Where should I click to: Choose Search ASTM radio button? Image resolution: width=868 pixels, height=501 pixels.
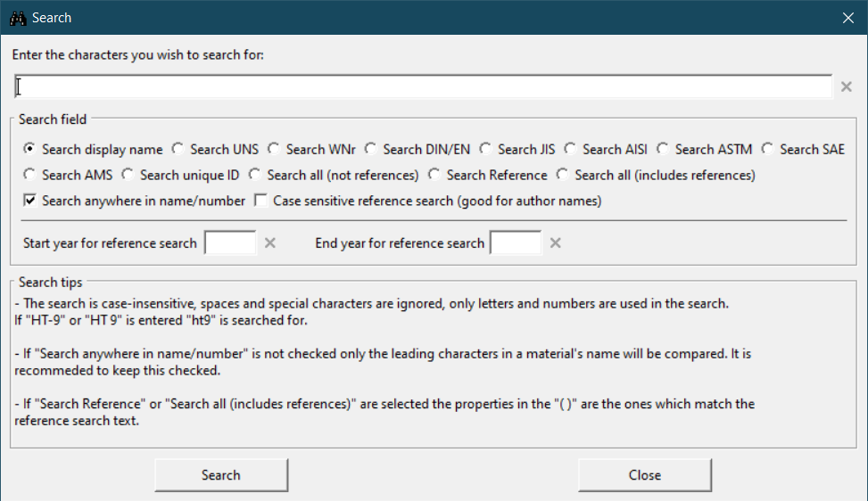tap(663, 150)
